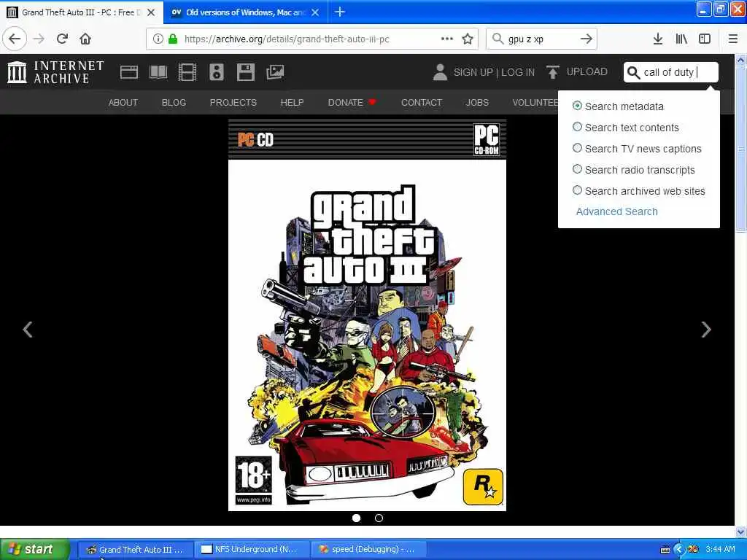
Task: Click the UPLOAD link
Action: click(587, 72)
